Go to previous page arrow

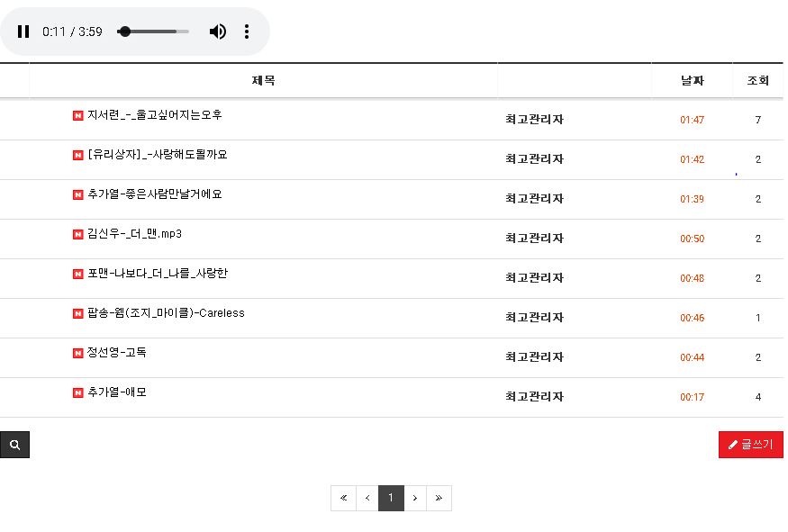(x=367, y=498)
